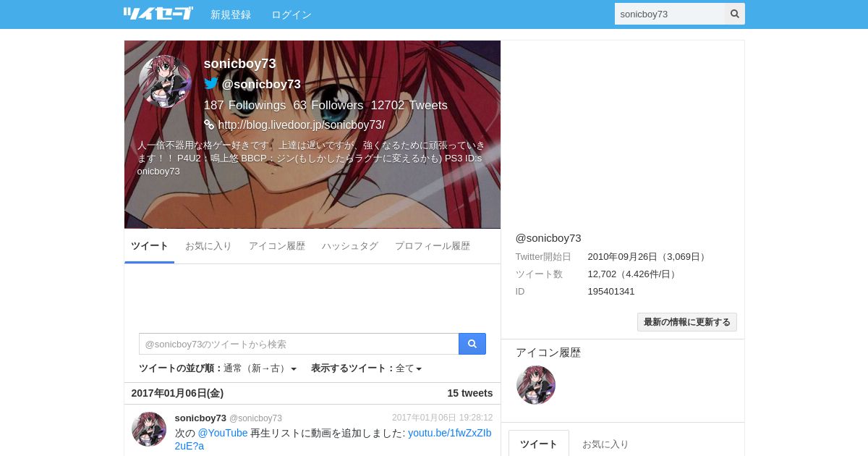Click 63 Followers count
This screenshot has width=868, height=456.
[328, 105]
